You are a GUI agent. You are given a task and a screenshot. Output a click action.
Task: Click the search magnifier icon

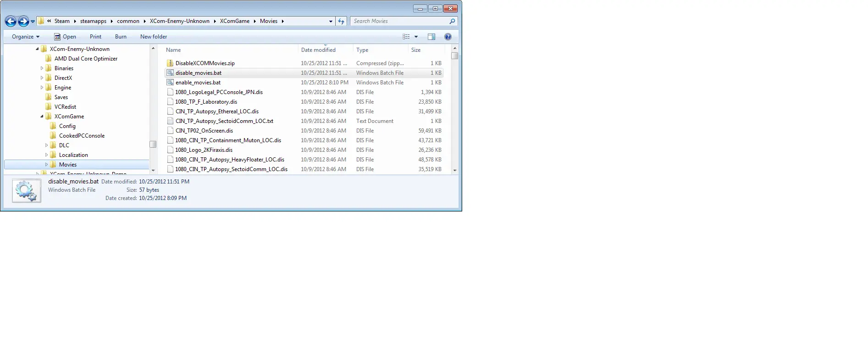pos(452,21)
